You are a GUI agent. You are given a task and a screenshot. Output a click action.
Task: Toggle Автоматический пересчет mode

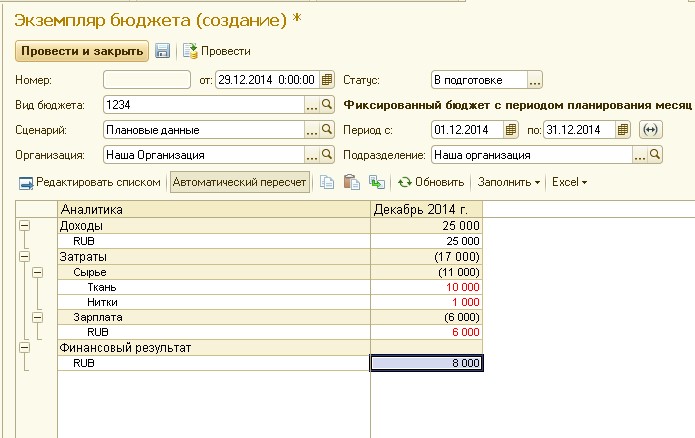239,182
